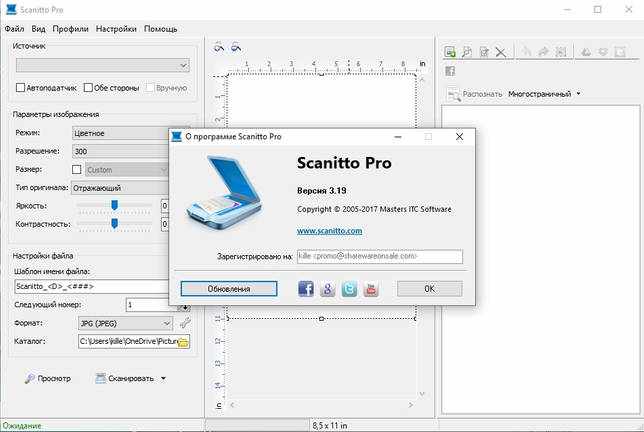Open the Google icon in the About dialog
This screenshot has width=644, height=432.
327,289
